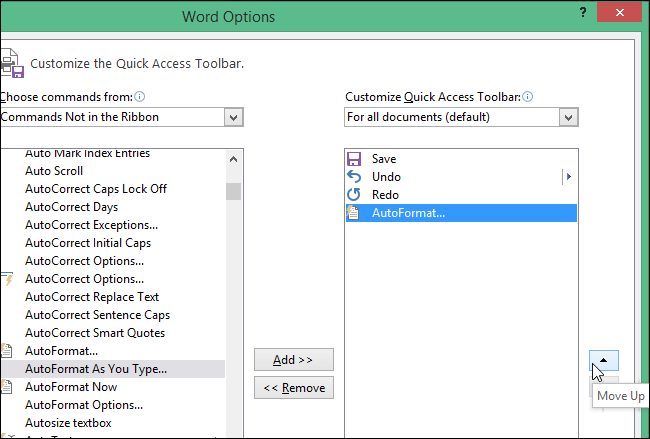
Task: Open the For all documents dropdown
Action: click(569, 117)
